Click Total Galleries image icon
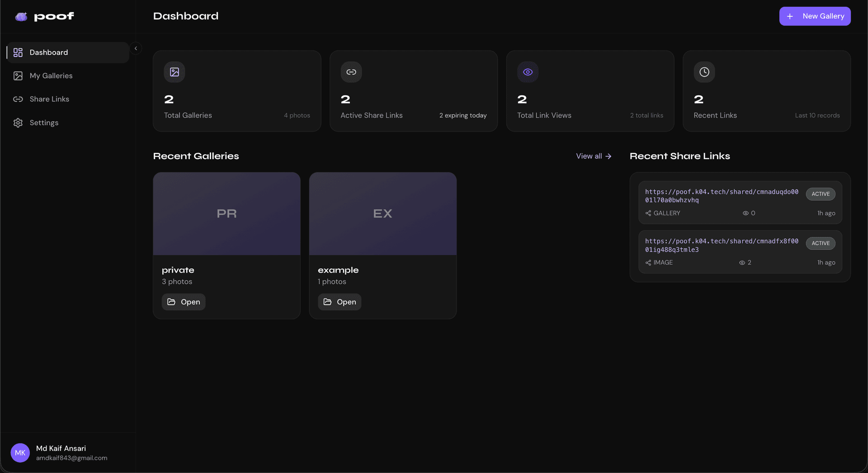The height and width of the screenshot is (473, 868). 175,72
